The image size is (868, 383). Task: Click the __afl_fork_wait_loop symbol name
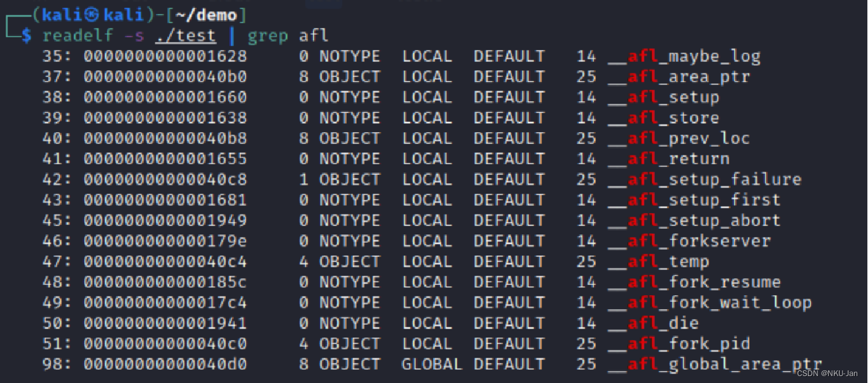[x=709, y=303]
